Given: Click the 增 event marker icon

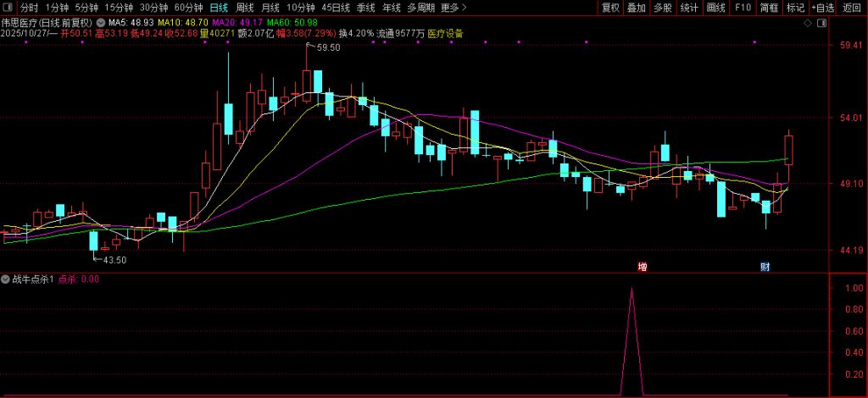Looking at the screenshot, I should [x=643, y=267].
